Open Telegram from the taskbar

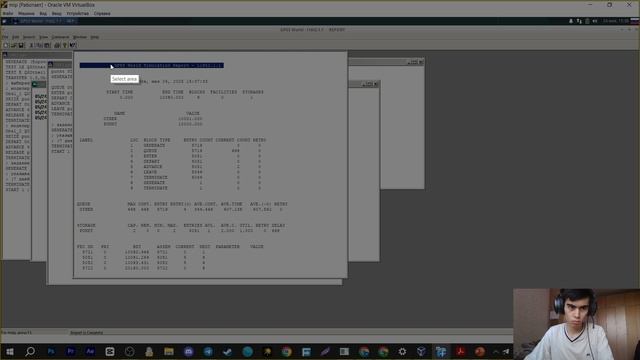(x=208, y=351)
